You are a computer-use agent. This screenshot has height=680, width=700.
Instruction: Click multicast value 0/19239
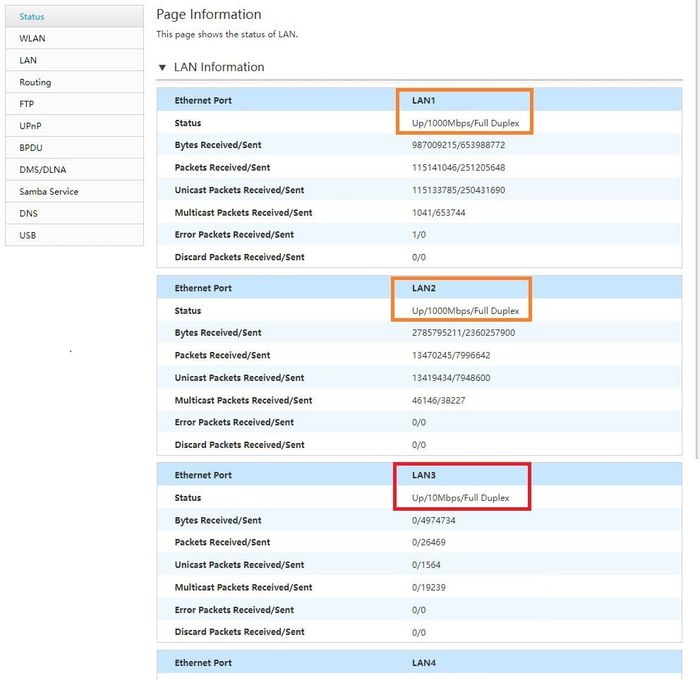[429, 587]
